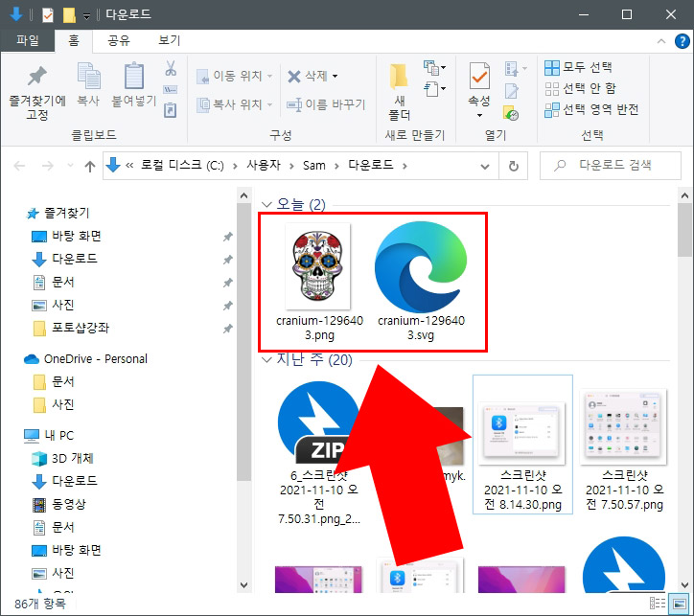Image resolution: width=694 pixels, height=616 pixels.
Task: Switch to Large icons view icon
Action: tap(679, 604)
